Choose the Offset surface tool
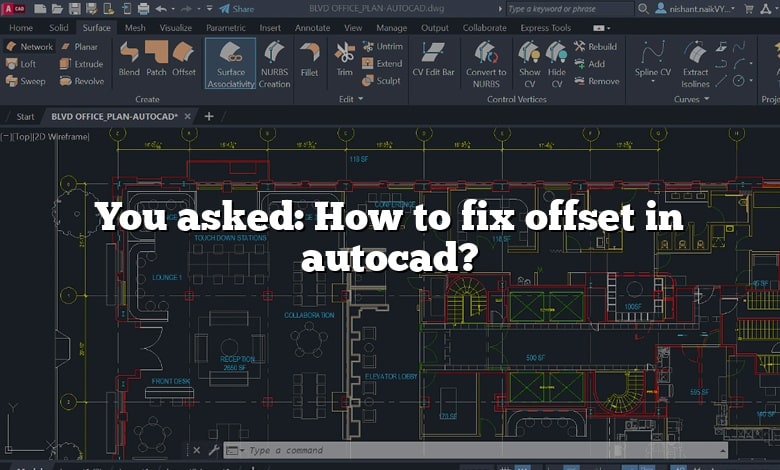 [x=184, y=58]
